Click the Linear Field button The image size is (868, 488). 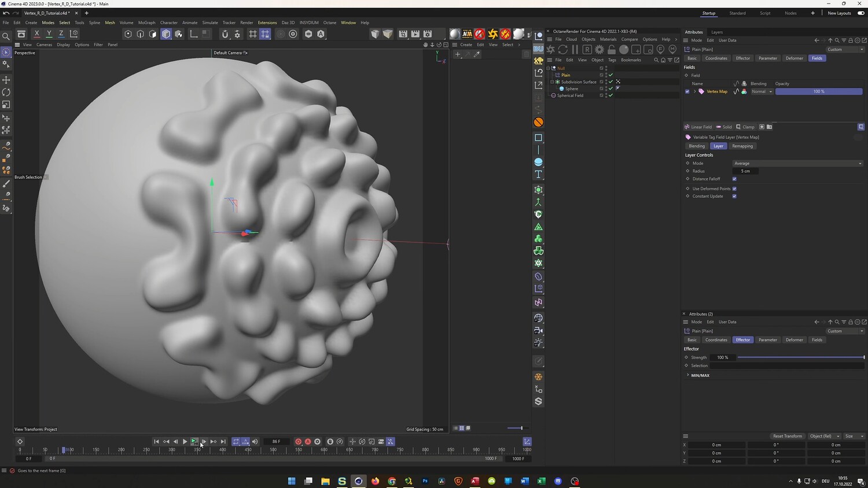tap(698, 127)
